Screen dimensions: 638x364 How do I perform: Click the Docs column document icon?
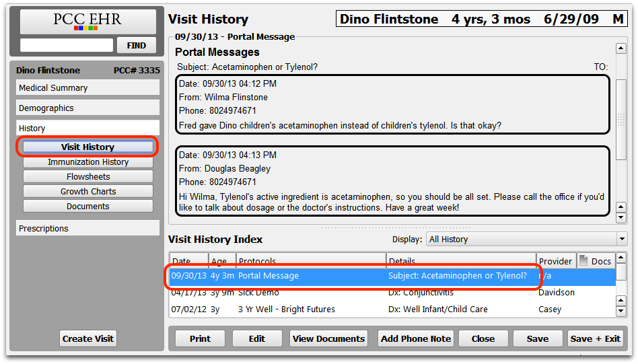tap(583, 260)
